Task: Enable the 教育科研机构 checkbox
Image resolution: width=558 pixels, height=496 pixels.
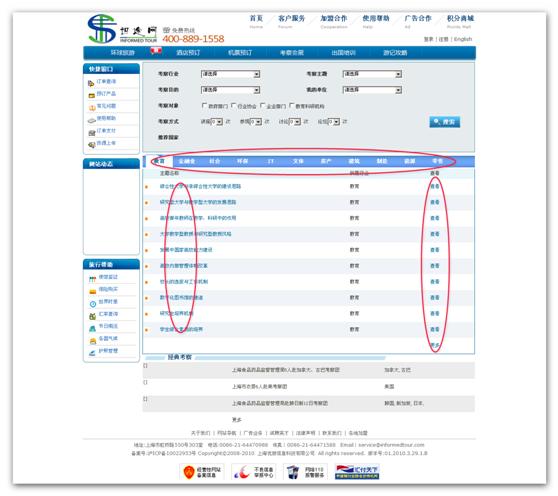Action: point(292,105)
